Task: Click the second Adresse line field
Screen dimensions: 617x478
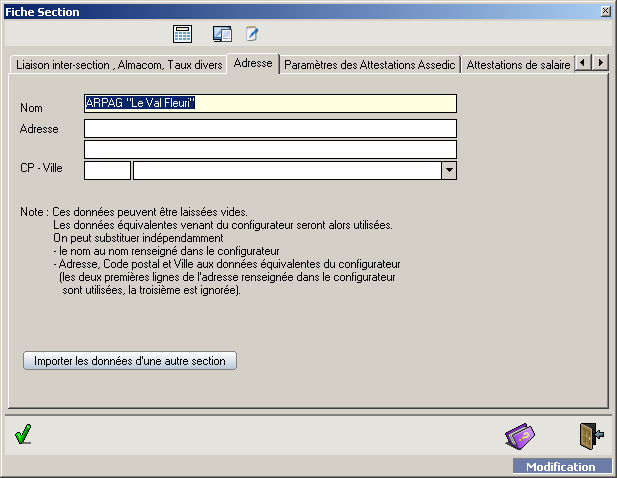Action: click(270, 149)
